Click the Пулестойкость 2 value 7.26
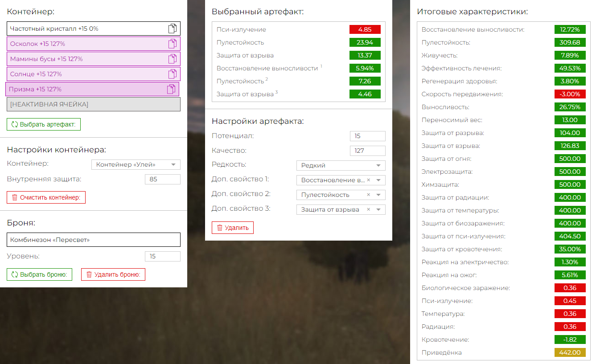596x364 pixels. (365, 82)
